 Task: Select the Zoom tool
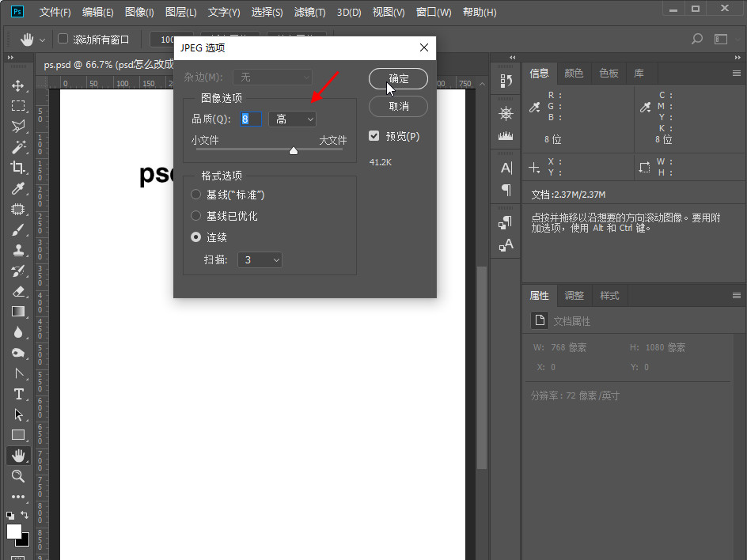pos(18,476)
